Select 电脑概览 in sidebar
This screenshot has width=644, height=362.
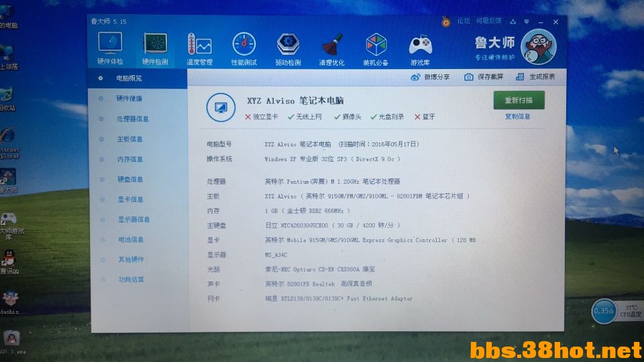coord(138,78)
